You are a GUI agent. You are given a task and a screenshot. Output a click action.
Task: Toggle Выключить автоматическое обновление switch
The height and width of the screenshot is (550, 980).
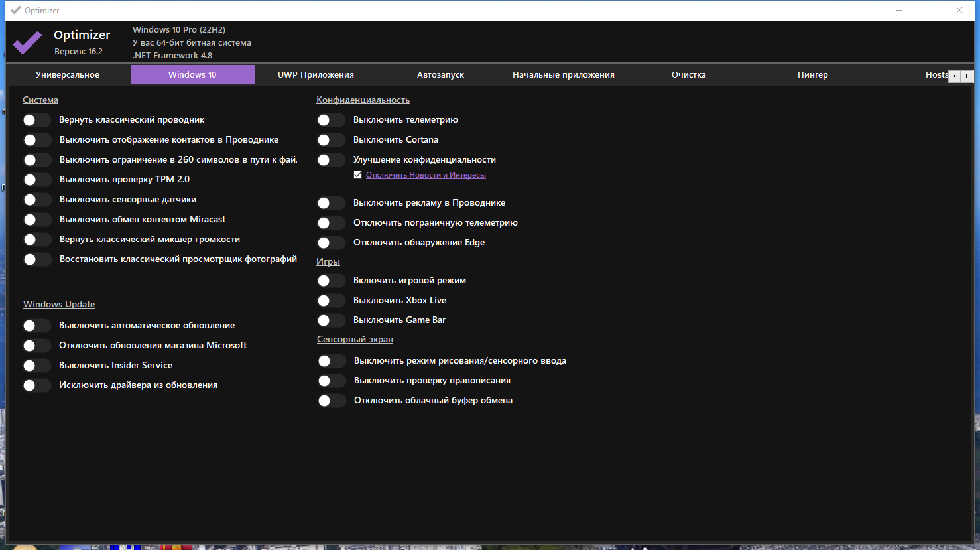click(36, 326)
